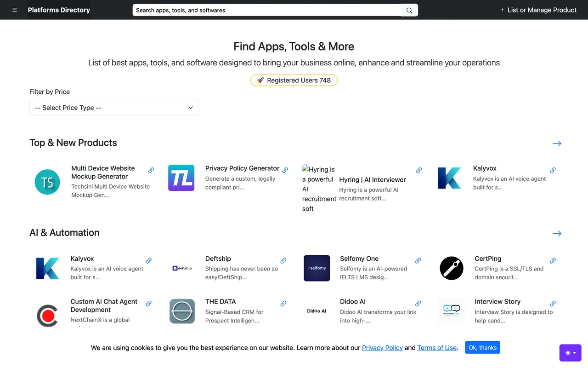Click the red circle NextChainX logo
The image size is (588, 368).
[47, 316]
